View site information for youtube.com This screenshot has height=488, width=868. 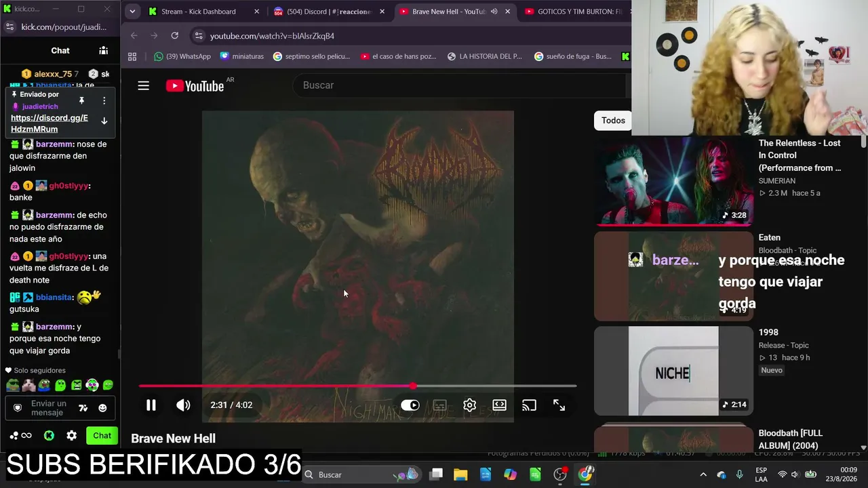(x=197, y=36)
